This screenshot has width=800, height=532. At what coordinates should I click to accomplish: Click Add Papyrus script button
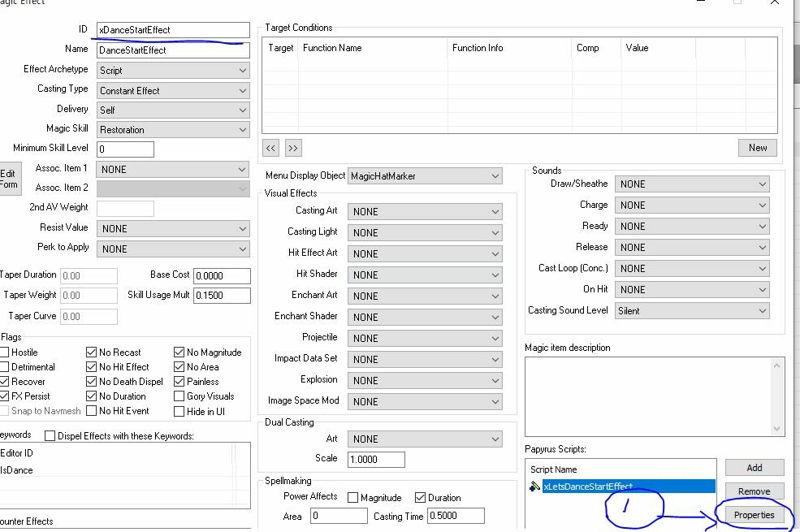(755, 468)
